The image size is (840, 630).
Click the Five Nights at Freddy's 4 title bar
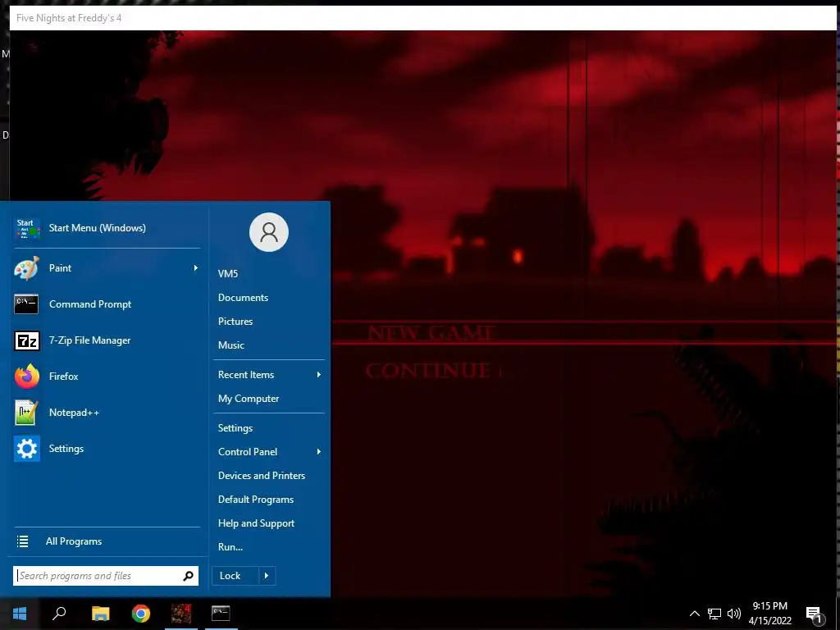[x=422, y=18]
